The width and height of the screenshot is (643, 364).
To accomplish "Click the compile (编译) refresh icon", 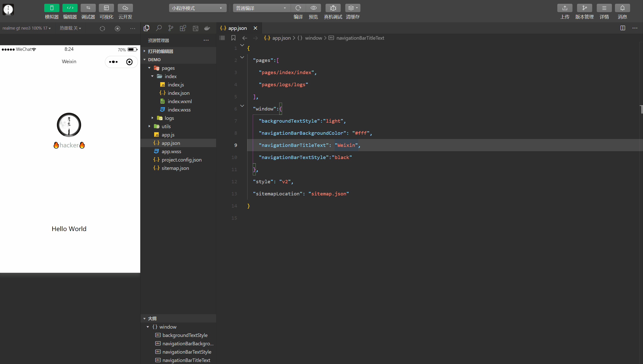I will 298,8.
